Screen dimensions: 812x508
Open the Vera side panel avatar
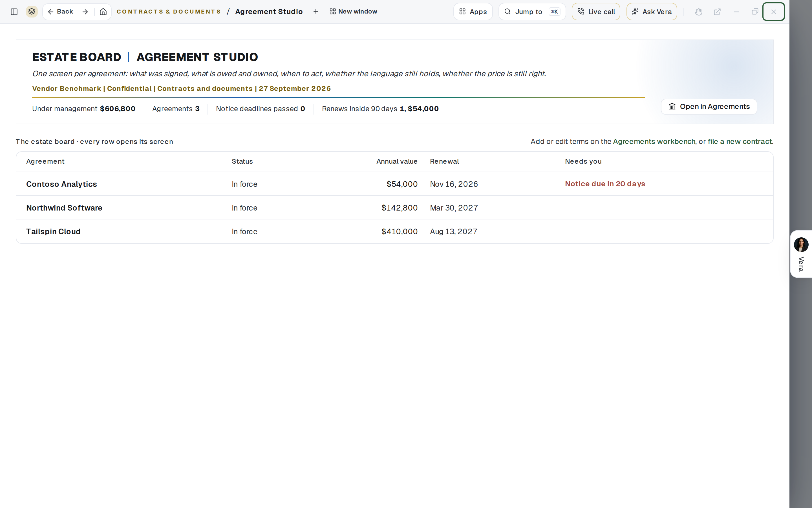pos(801,245)
